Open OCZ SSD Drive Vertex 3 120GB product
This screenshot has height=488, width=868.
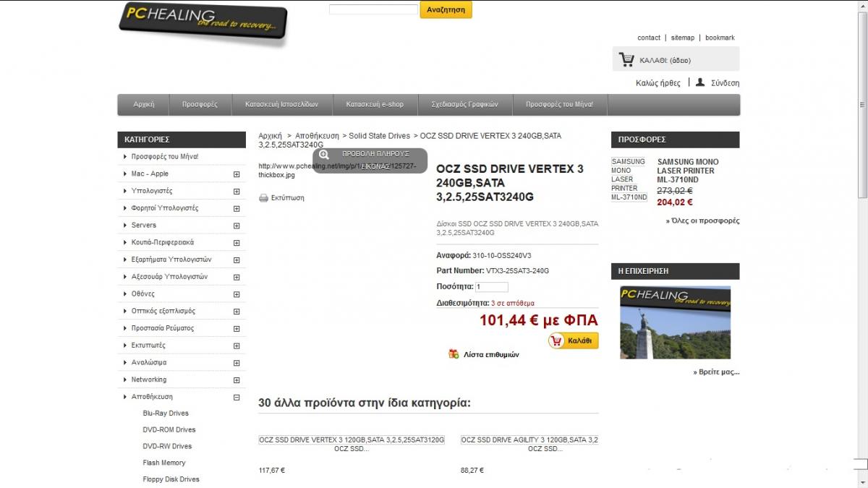[352, 440]
